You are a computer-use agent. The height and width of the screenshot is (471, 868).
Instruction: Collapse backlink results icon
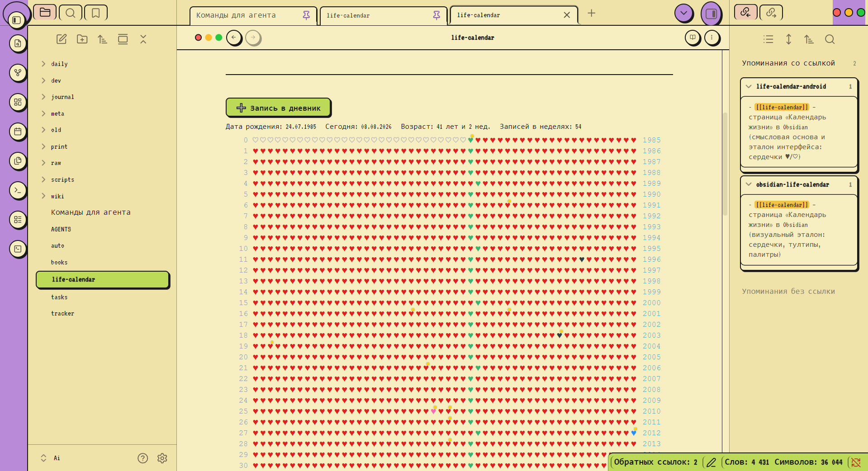tap(768, 39)
